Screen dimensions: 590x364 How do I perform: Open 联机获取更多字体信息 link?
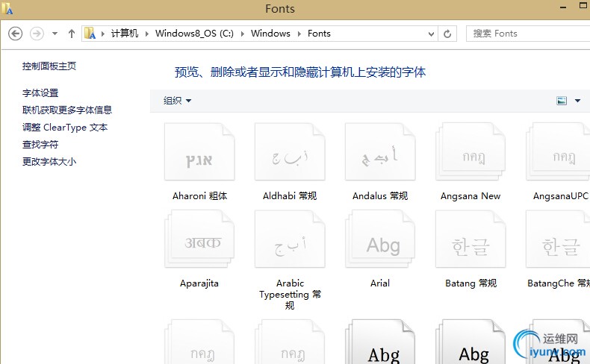[x=67, y=110]
